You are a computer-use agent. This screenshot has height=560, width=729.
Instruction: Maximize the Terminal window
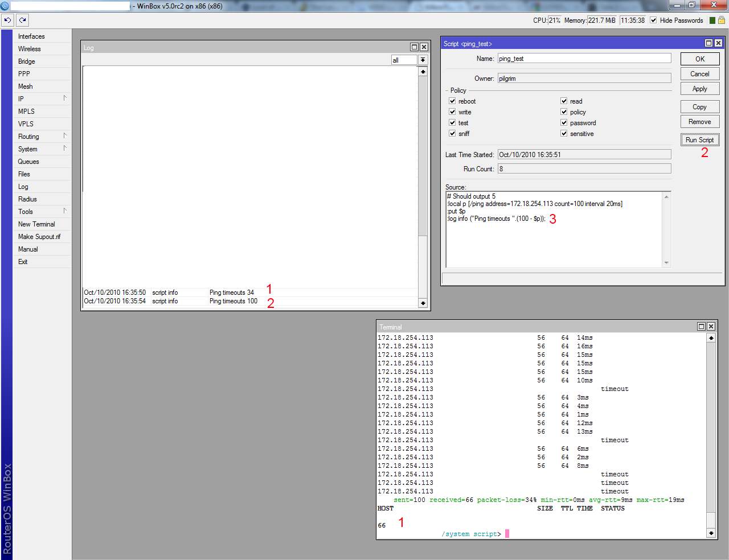pyautogui.click(x=701, y=326)
